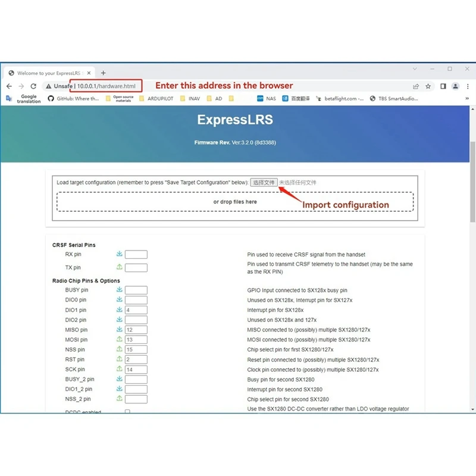Open the Open source materials bookmark folder
Screen dimensions: 476x476
120,99
